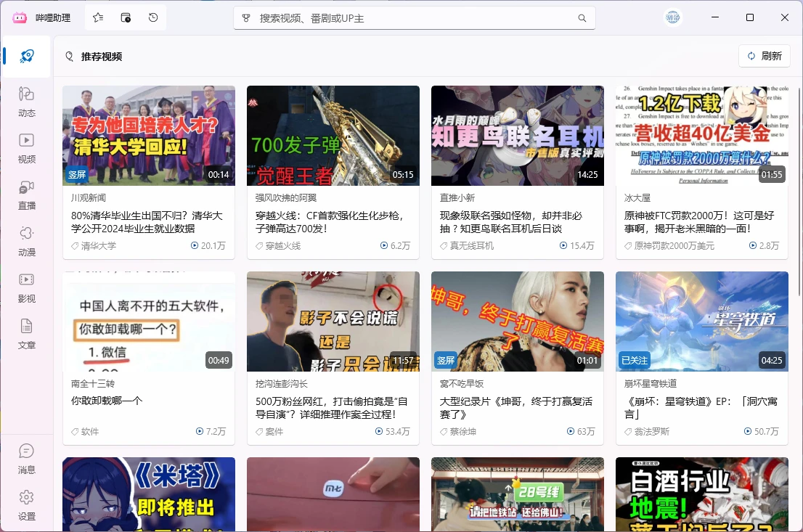Viewport: 803px width, 532px height.
Task: Open 影视 section in sidebar
Action: tap(27, 288)
